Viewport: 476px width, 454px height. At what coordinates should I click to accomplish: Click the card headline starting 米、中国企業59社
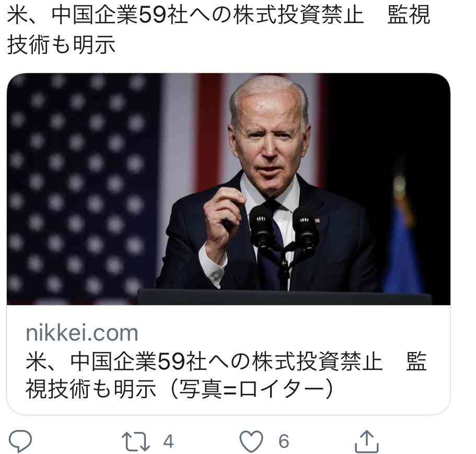click(204, 362)
